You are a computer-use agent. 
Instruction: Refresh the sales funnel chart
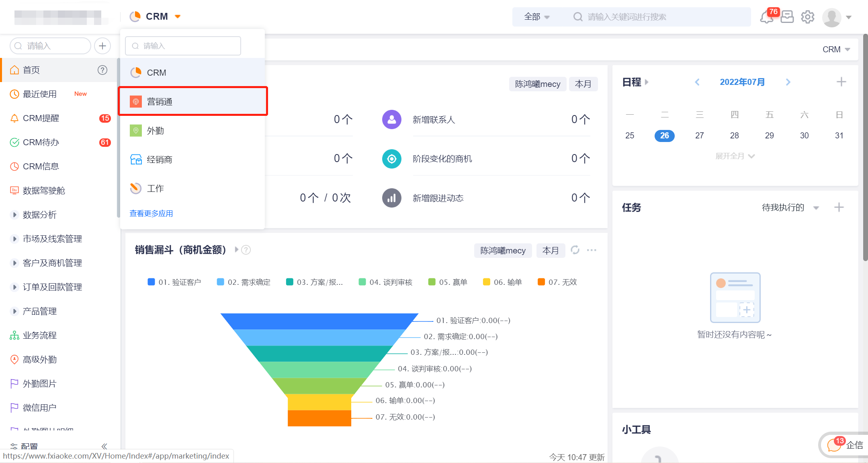coord(575,250)
